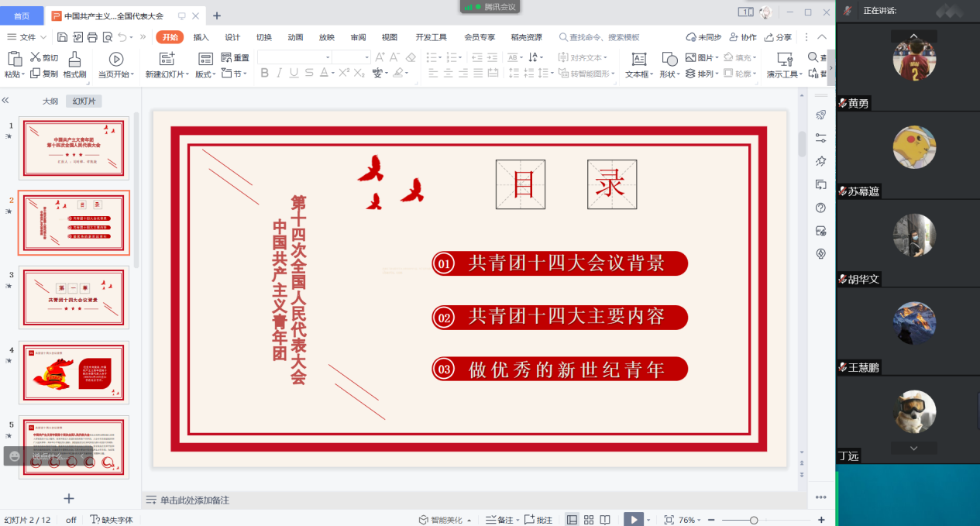Viewport: 980px width, 526px height.
Task: Click the Format Painter (格式刷) icon
Action: pyautogui.click(x=74, y=59)
